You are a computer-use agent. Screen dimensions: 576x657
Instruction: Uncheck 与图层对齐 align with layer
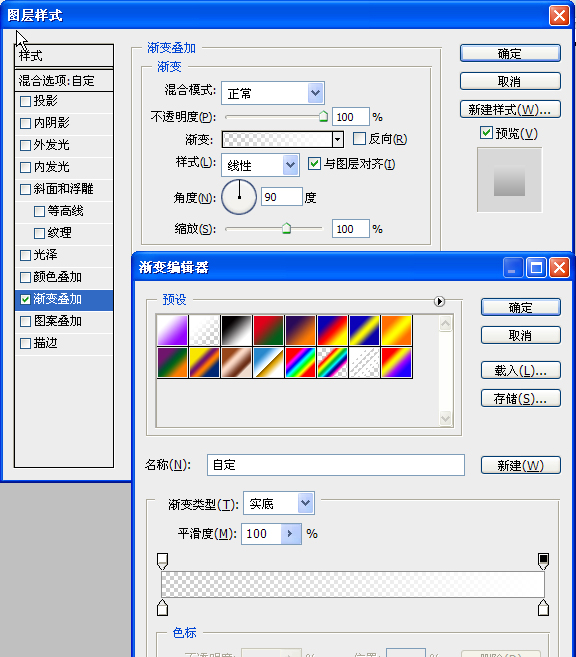tap(314, 163)
